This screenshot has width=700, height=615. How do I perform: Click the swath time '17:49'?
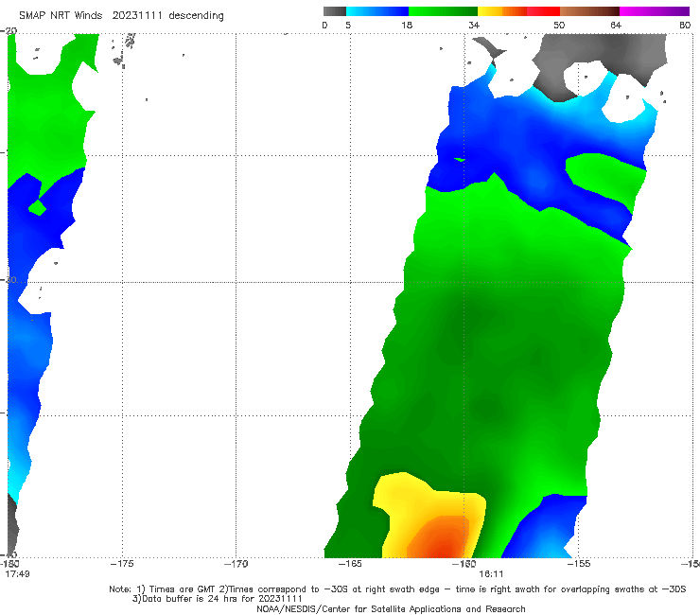[17, 574]
